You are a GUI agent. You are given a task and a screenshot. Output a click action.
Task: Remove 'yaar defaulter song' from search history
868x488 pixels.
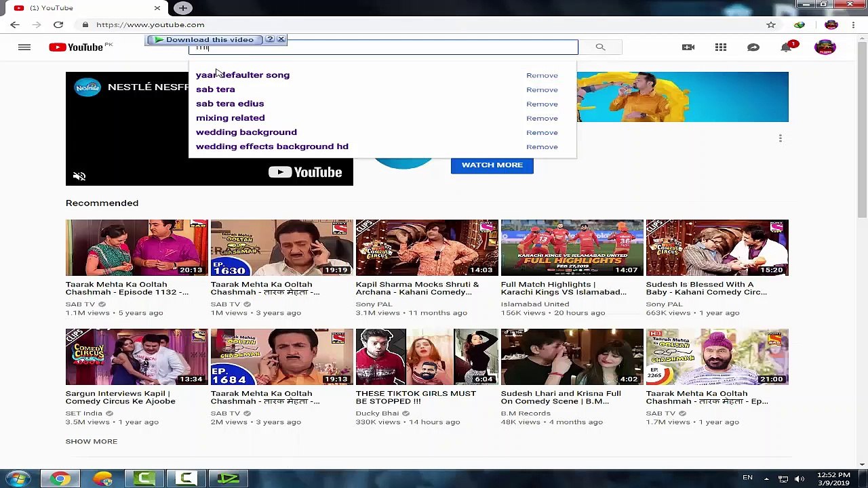[x=542, y=75]
